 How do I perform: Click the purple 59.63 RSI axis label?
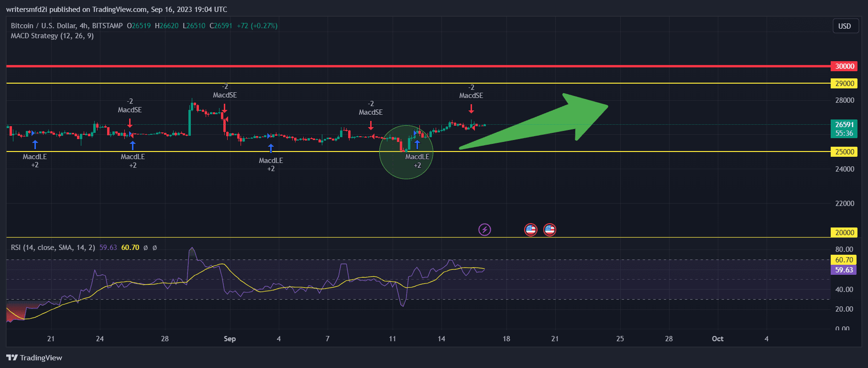pyautogui.click(x=844, y=270)
